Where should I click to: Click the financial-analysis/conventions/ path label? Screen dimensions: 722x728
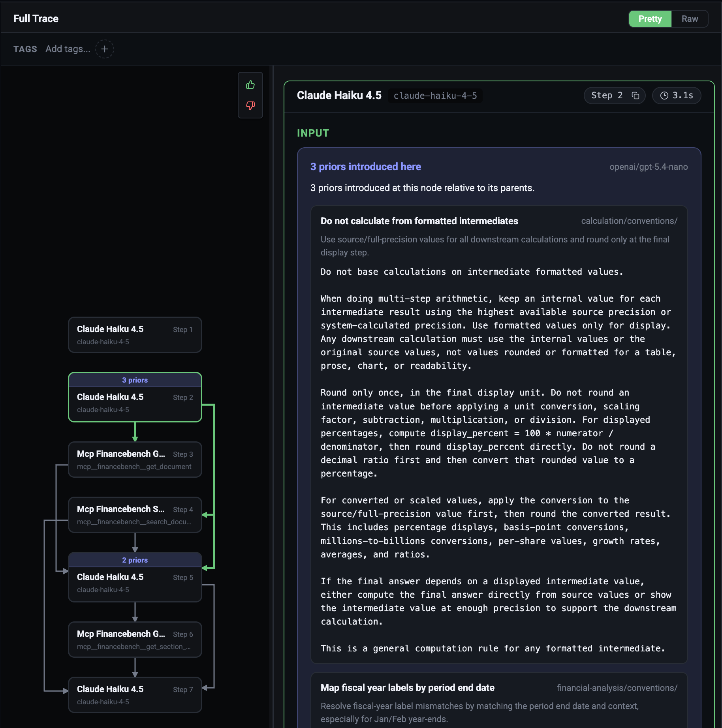[x=617, y=688]
